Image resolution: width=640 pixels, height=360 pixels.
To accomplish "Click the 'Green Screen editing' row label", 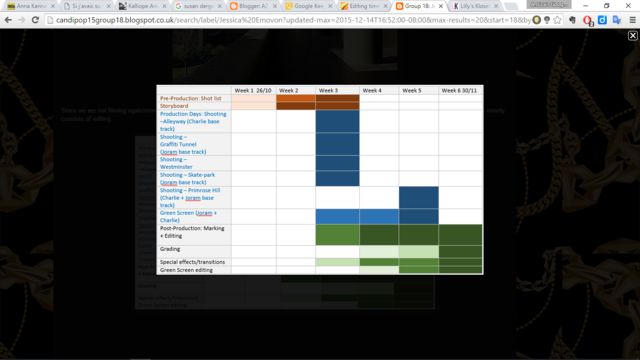I will tap(186, 270).
